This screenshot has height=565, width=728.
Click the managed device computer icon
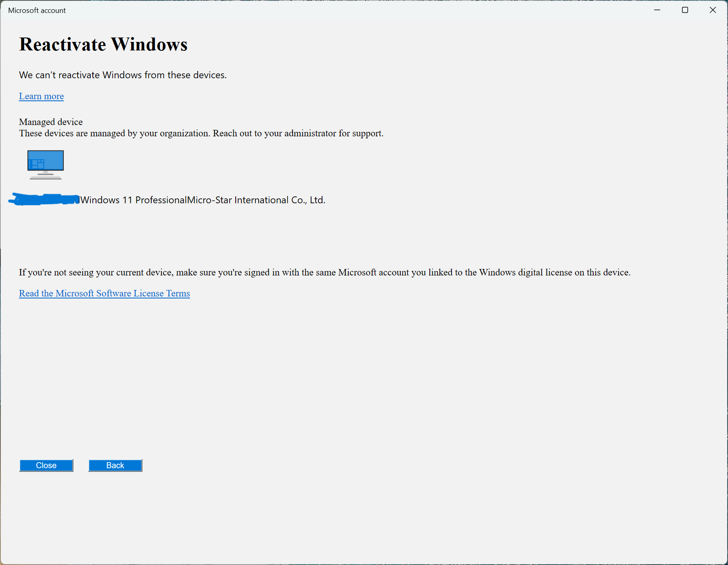point(46,165)
